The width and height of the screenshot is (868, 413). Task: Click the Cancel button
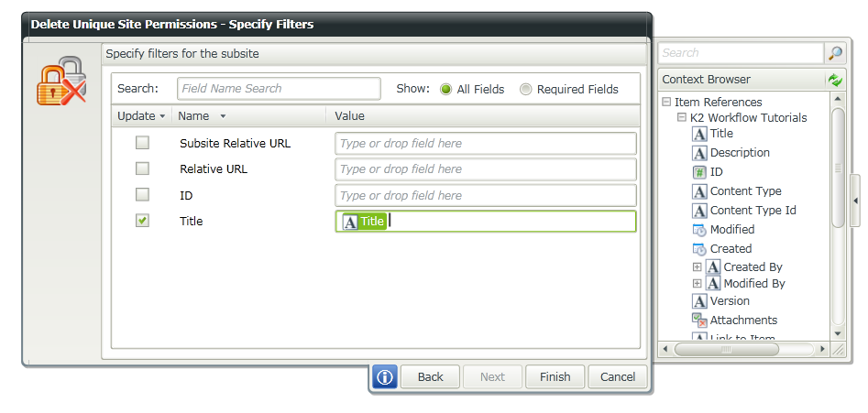pos(618,376)
